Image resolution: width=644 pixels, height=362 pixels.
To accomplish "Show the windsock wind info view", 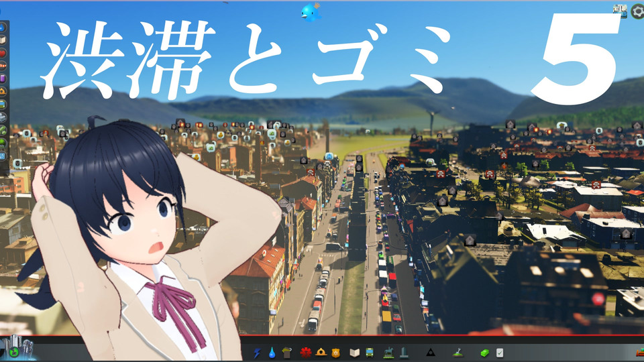I will pyautogui.click(x=3, y=66).
